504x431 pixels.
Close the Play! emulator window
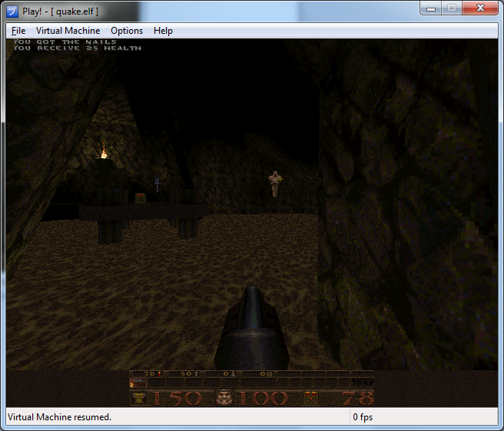click(480, 8)
